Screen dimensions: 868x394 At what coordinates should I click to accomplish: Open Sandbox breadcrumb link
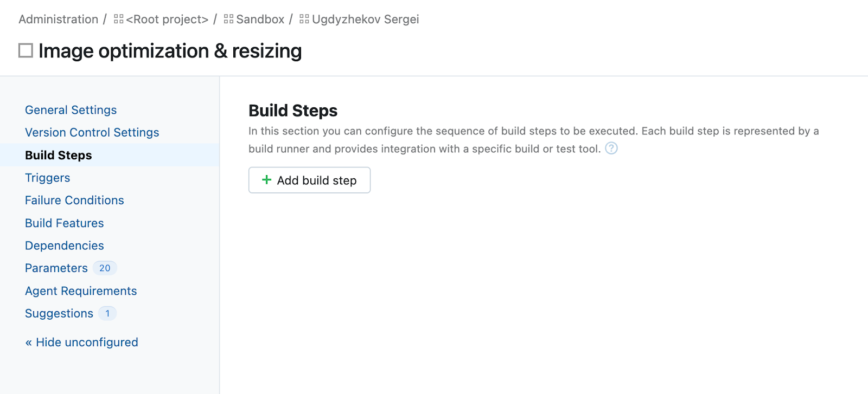(260, 20)
